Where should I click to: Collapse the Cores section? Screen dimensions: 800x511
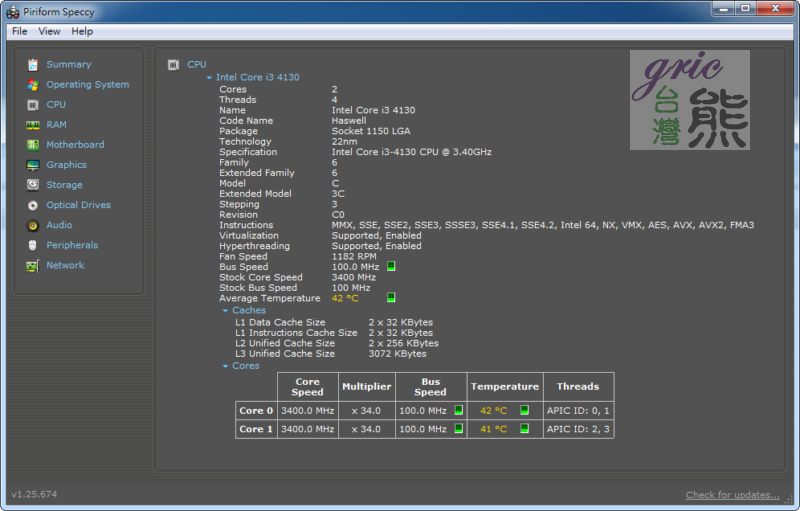tap(225, 366)
